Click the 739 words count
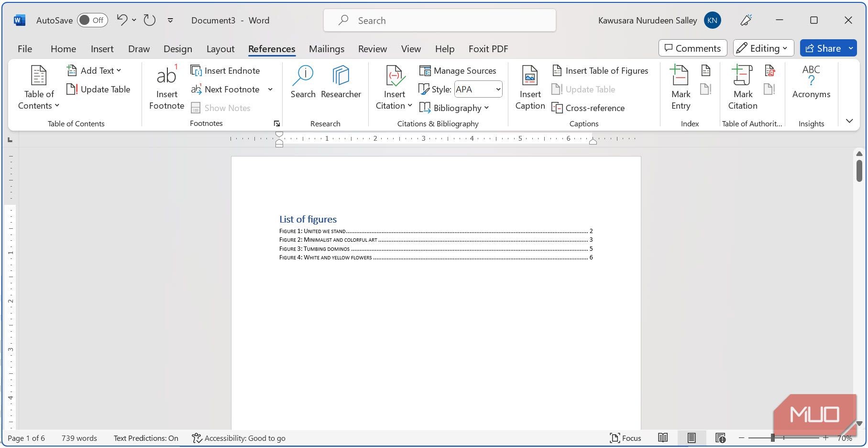 coord(79,438)
